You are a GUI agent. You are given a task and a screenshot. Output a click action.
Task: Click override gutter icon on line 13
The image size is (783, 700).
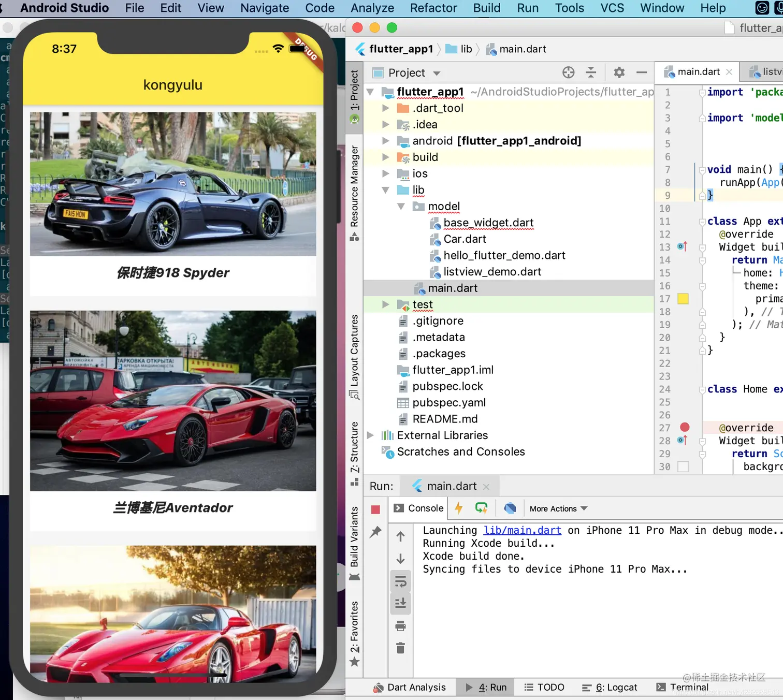pyautogui.click(x=682, y=246)
